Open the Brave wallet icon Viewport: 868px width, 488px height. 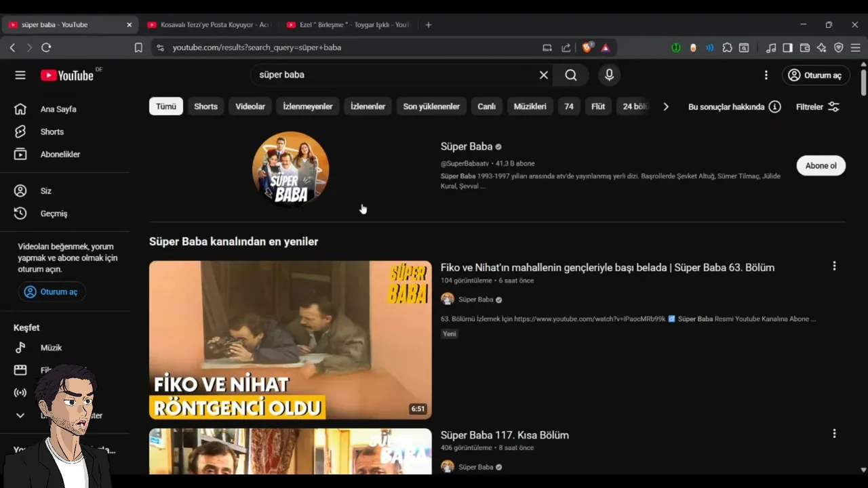(805, 47)
